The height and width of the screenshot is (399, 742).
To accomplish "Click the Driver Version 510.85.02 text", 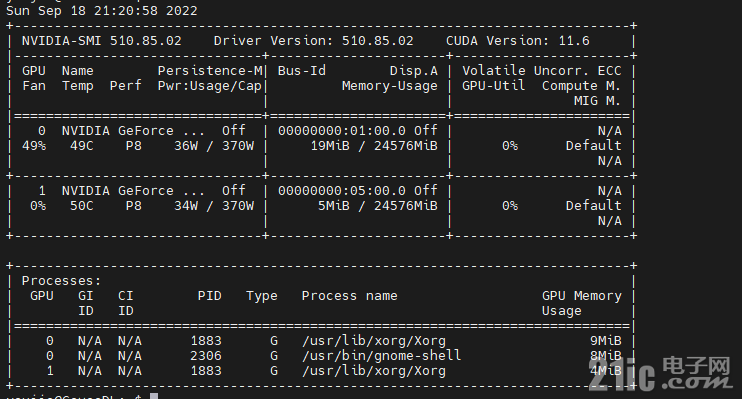I will click(x=313, y=41).
